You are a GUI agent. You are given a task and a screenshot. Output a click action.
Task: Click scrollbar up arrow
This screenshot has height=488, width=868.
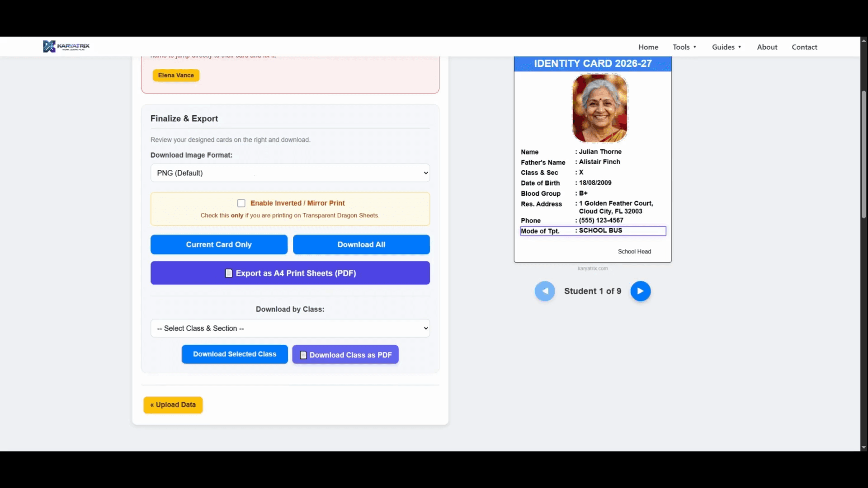pyautogui.click(x=863, y=41)
